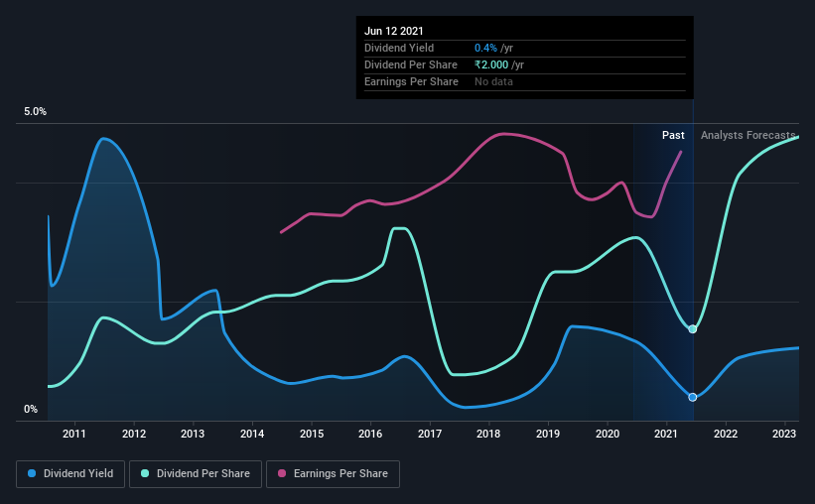Click the "Analysts Forecasts" section label
Image resolution: width=815 pixels, height=504 pixels.
click(747, 135)
